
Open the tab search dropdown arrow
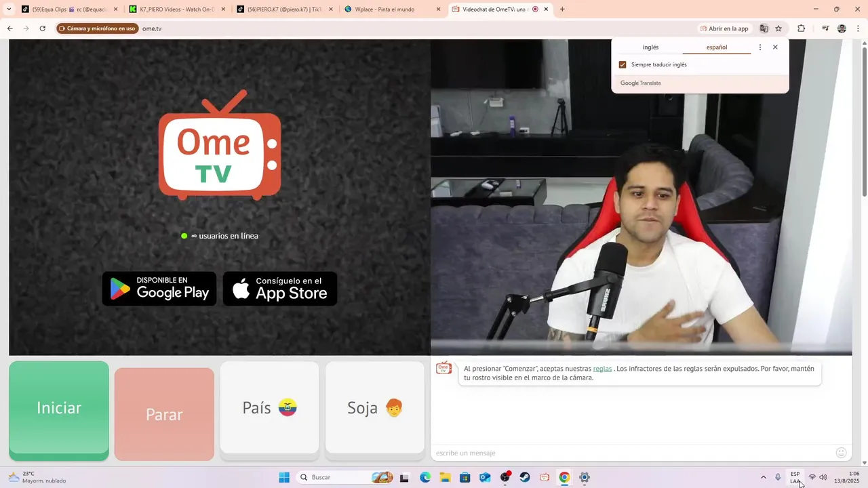(x=9, y=9)
